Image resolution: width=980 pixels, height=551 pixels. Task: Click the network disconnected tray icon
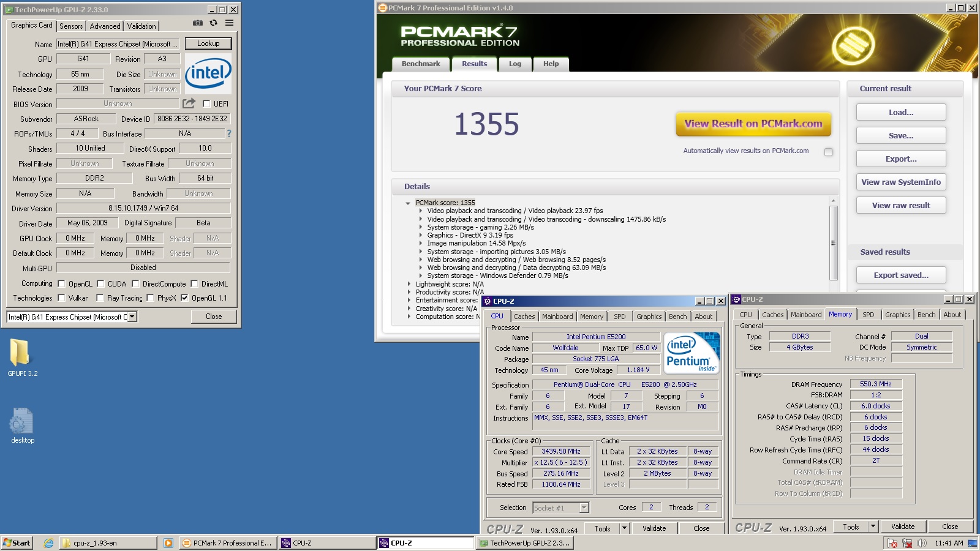pos(907,543)
